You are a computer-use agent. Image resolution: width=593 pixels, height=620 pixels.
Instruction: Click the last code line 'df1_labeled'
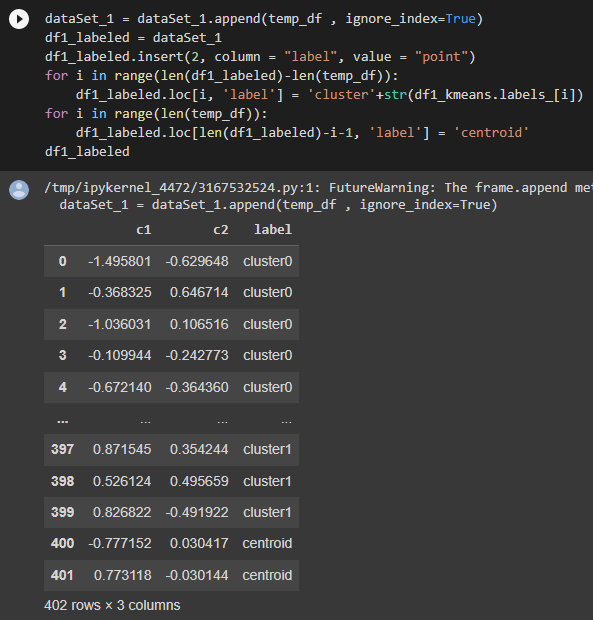[87, 152]
